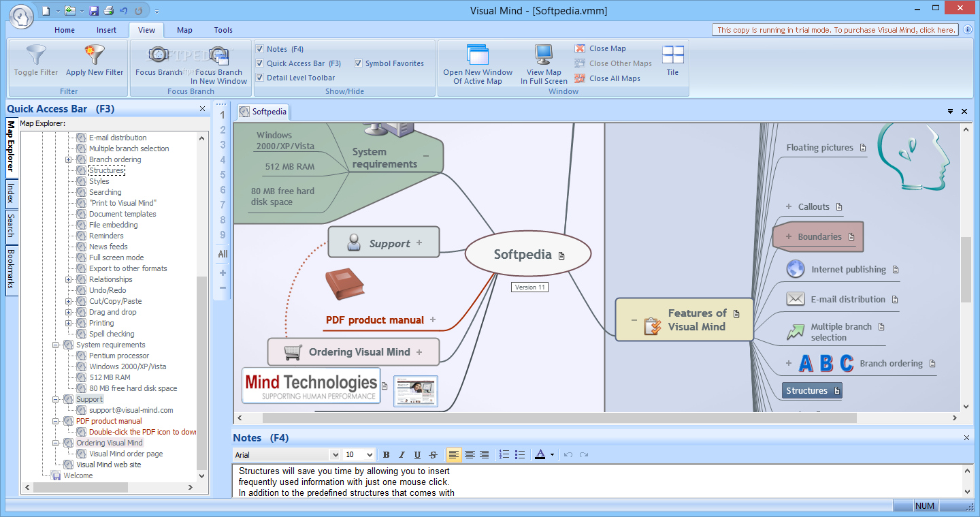Select Visual Mind order page in tree
Viewport: 980px width, 517px height.
pos(126,454)
